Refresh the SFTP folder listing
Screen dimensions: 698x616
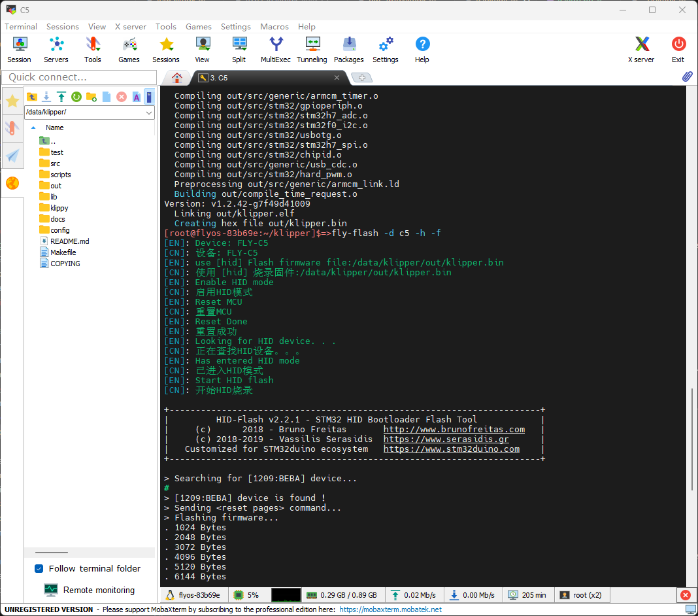click(76, 97)
